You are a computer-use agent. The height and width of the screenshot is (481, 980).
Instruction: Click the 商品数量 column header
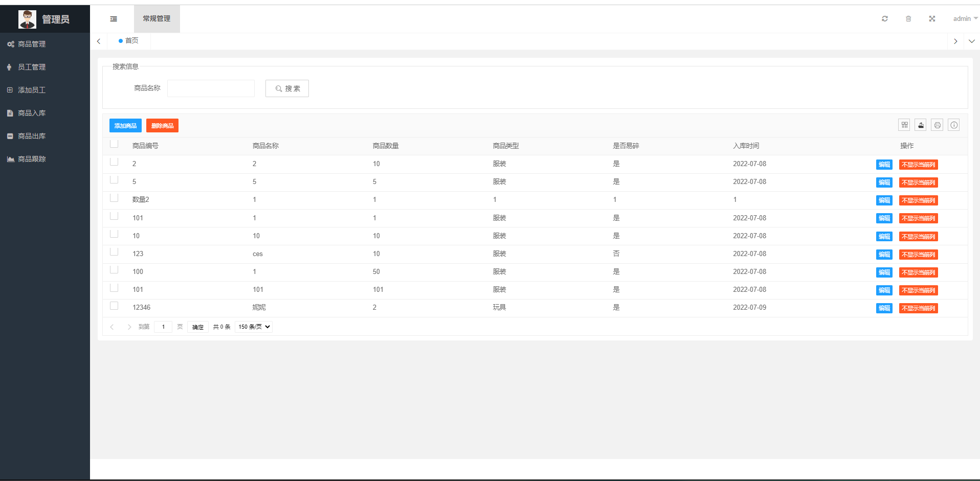pos(386,146)
